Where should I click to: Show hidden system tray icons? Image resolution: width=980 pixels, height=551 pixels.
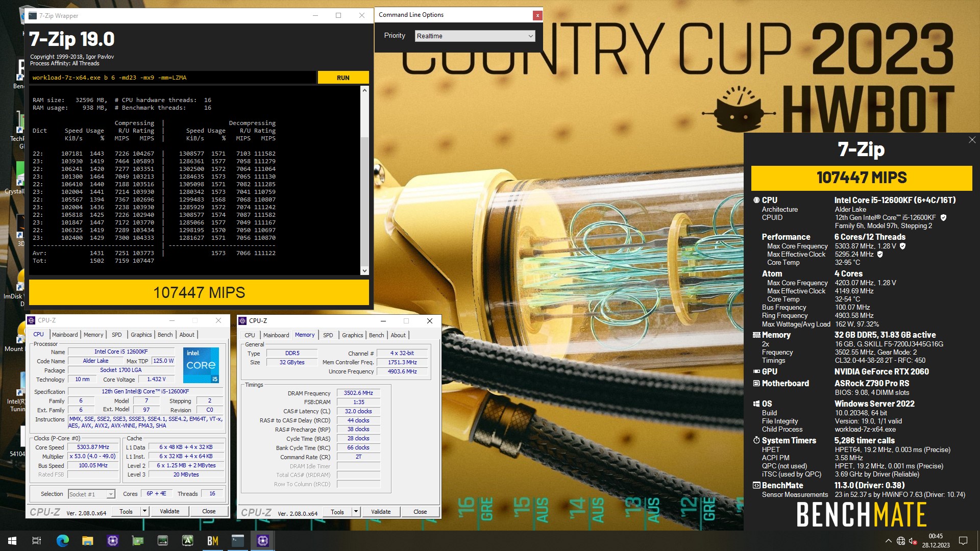[888, 541]
